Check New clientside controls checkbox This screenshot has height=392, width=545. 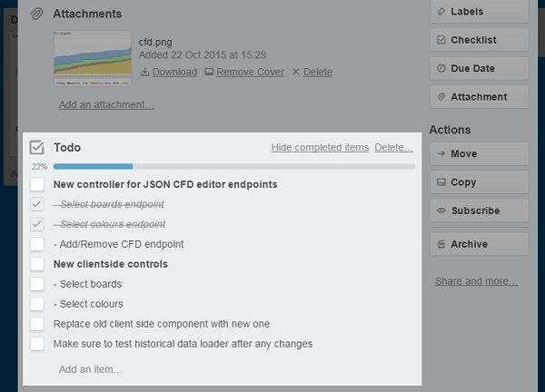(x=37, y=264)
